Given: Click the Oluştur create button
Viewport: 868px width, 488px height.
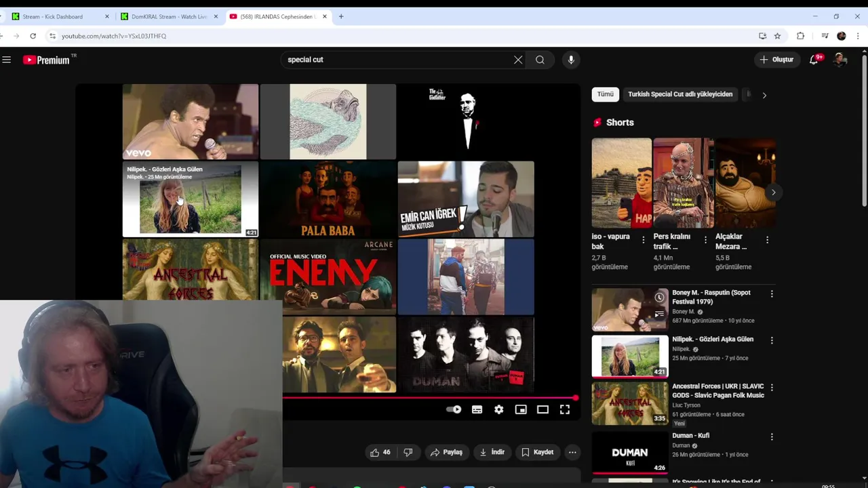Looking at the screenshot, I should (x=776, y=60).
